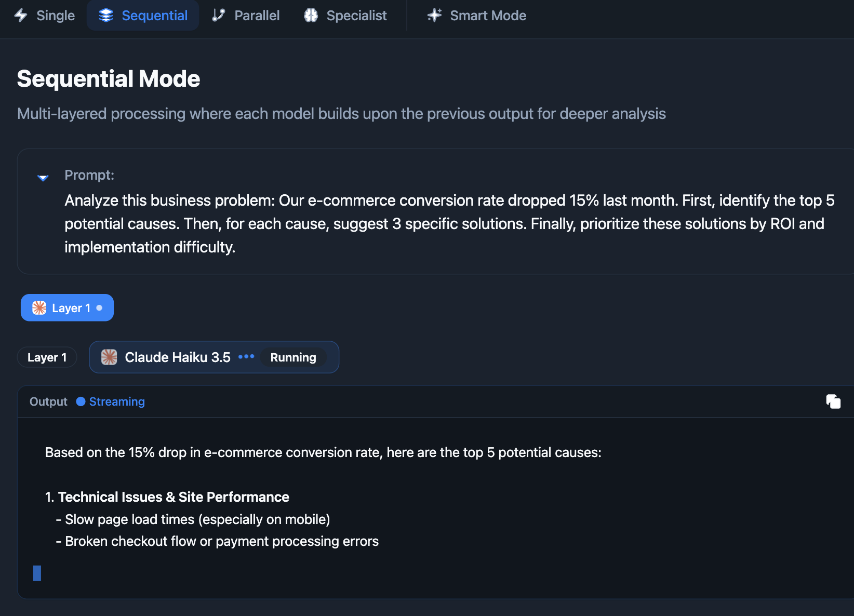
Task: Click the Running status badge
Action: [293, 357]
